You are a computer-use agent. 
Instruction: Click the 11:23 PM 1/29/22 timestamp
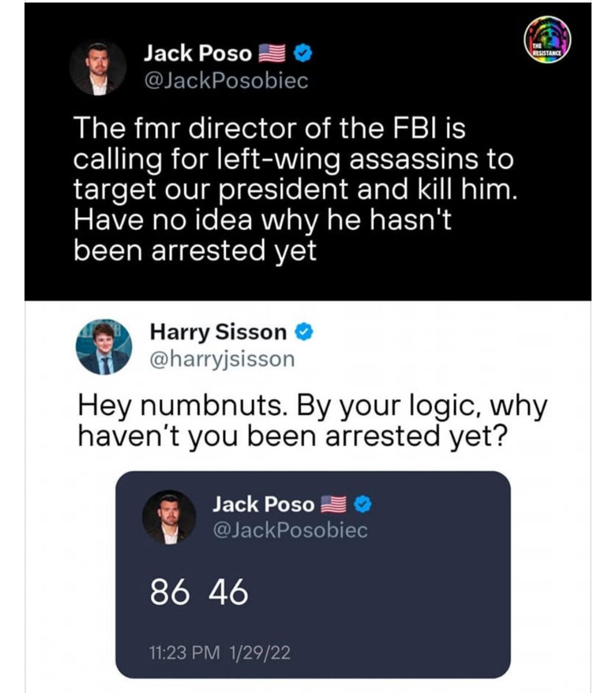click(x=220, y=654)
